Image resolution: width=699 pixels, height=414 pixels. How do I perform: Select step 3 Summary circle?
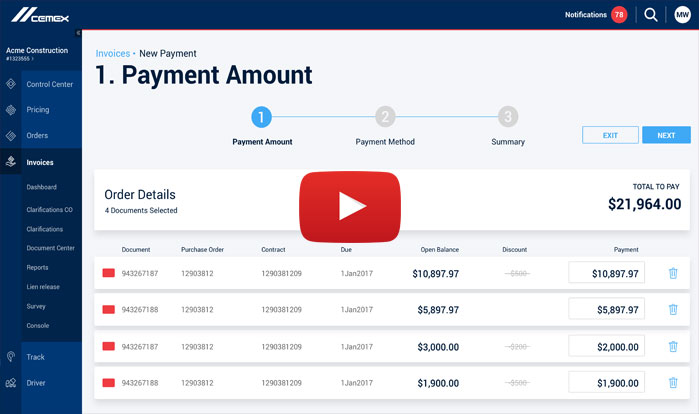tap(508, 117)
